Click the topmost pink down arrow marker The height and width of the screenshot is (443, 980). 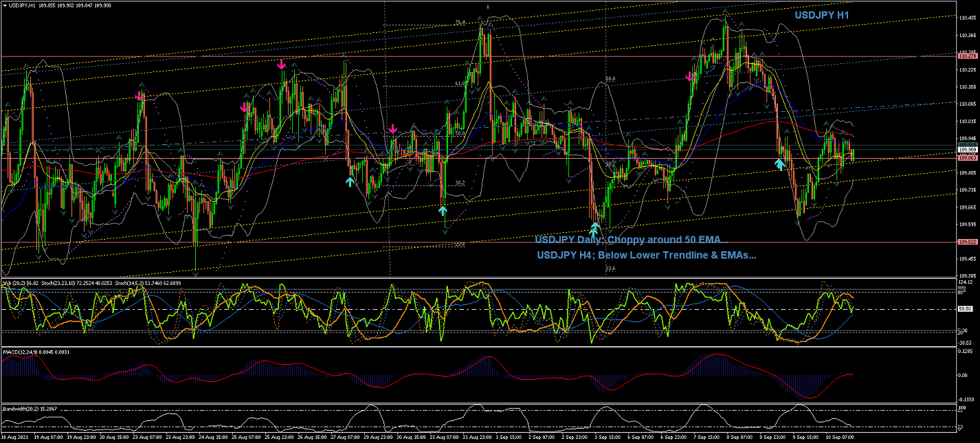pyautogui.click(x=281, y=65)
